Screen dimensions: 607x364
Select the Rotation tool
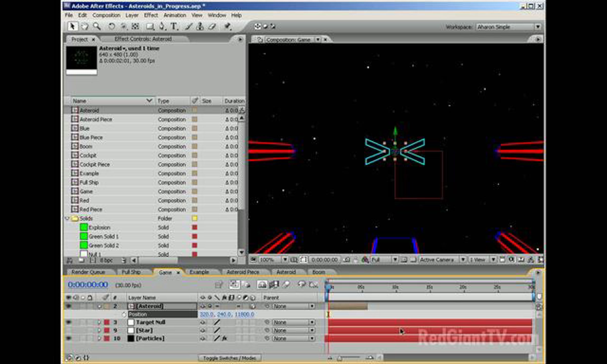click(112, 26)
